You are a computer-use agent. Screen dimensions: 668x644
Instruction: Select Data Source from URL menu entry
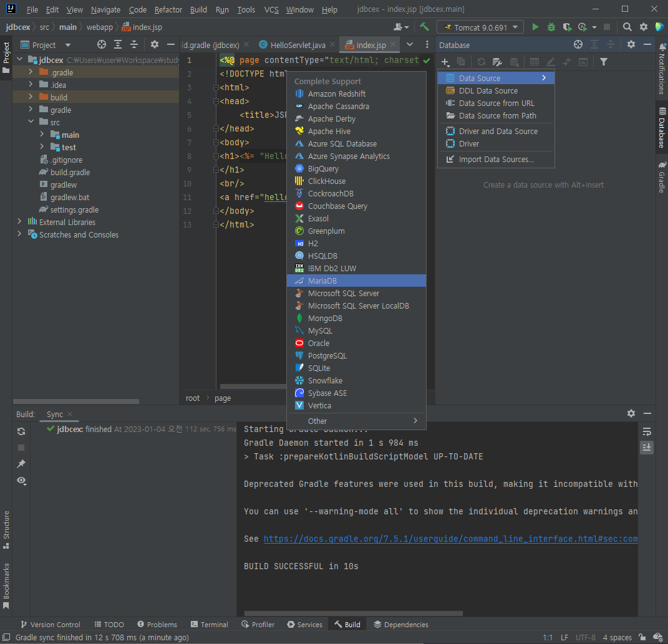coord(496,103)
